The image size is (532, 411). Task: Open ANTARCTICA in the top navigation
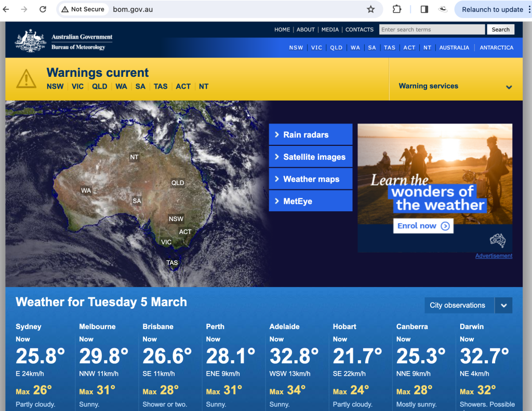click(496, 48)
